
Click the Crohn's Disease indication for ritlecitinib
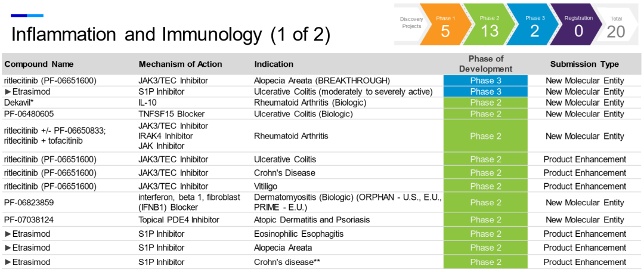284,172
